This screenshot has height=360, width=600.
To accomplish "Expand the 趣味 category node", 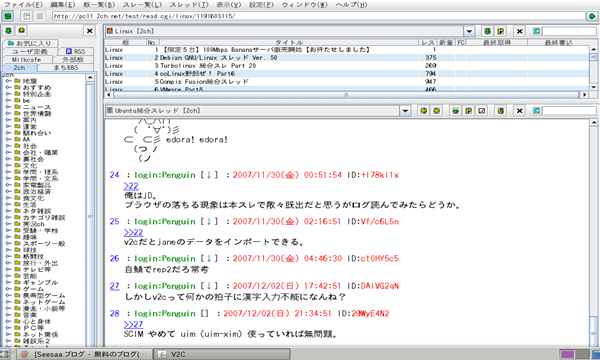I will [x=8, y=237].
